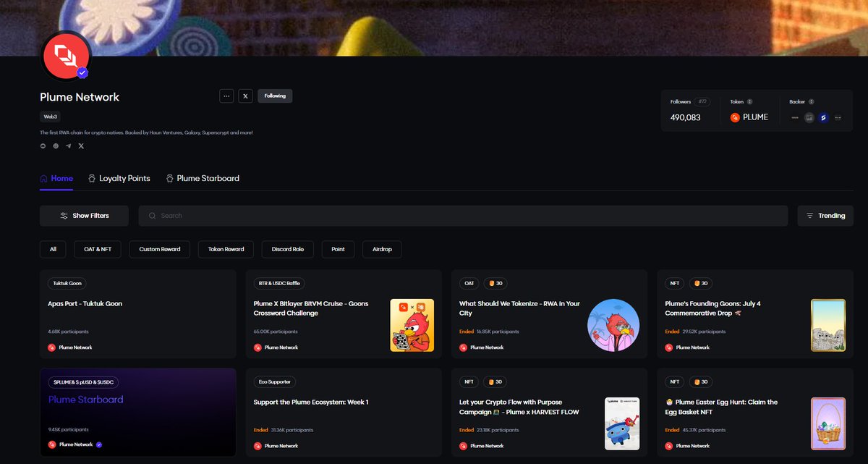Click the Plume Network profile logo
Viewport: 868px width, 464px height.
coord(67,56)
